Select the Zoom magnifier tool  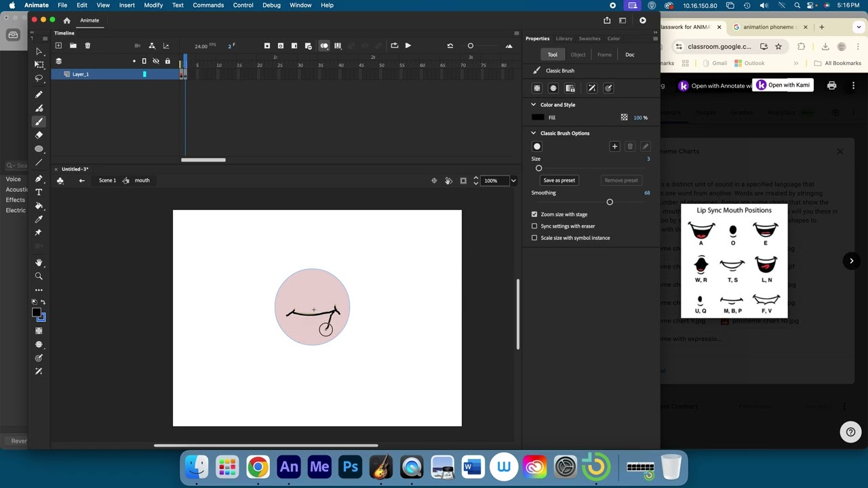point(39,277)
